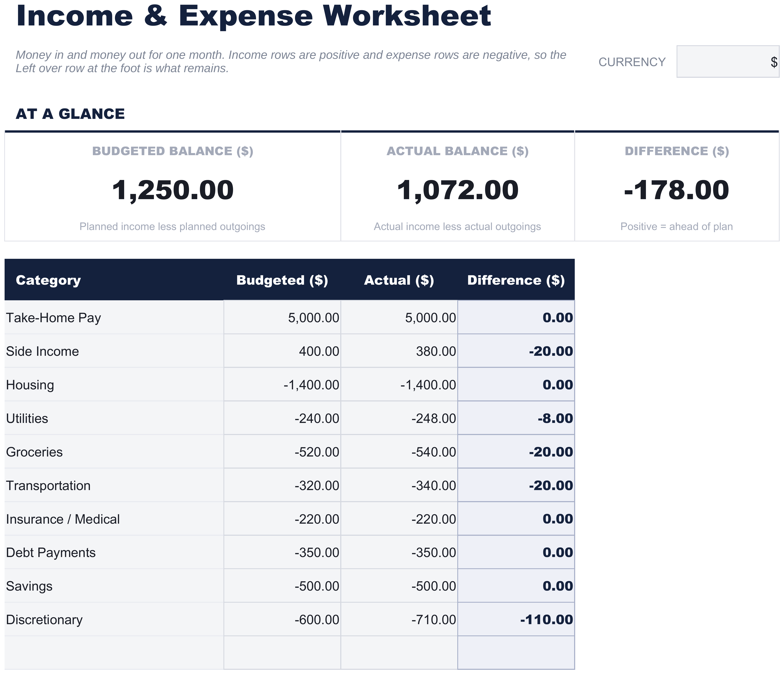Click the Category column header
The height and width of the screenshot is (674, 784).
[x=114, y=280]
